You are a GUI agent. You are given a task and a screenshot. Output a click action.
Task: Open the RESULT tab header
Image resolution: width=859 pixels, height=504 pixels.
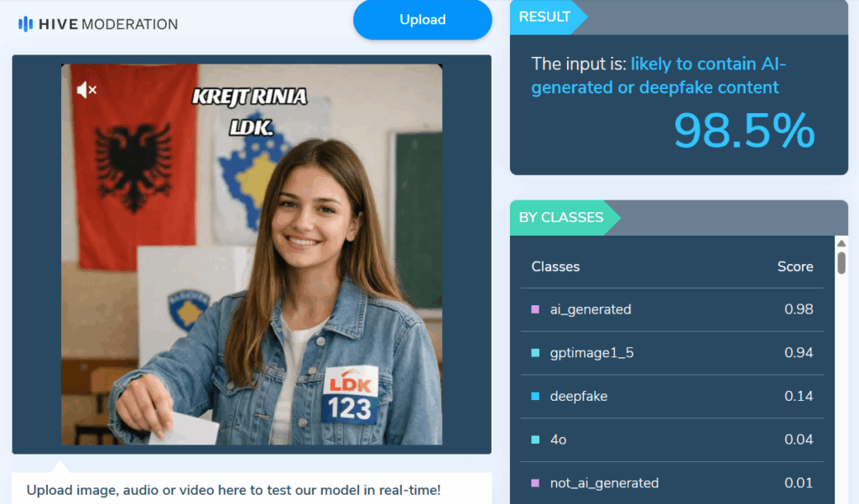(x=544, y=17)
